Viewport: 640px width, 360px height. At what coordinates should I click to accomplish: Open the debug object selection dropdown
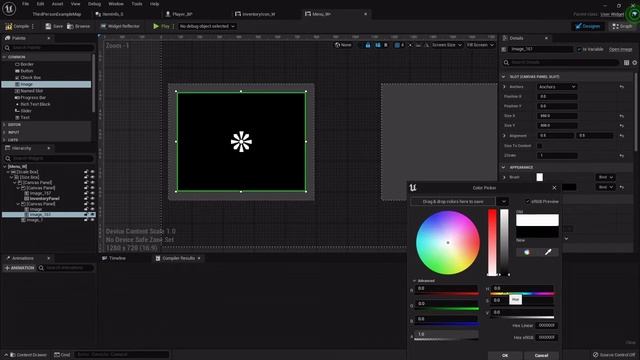tap(207, 26)
